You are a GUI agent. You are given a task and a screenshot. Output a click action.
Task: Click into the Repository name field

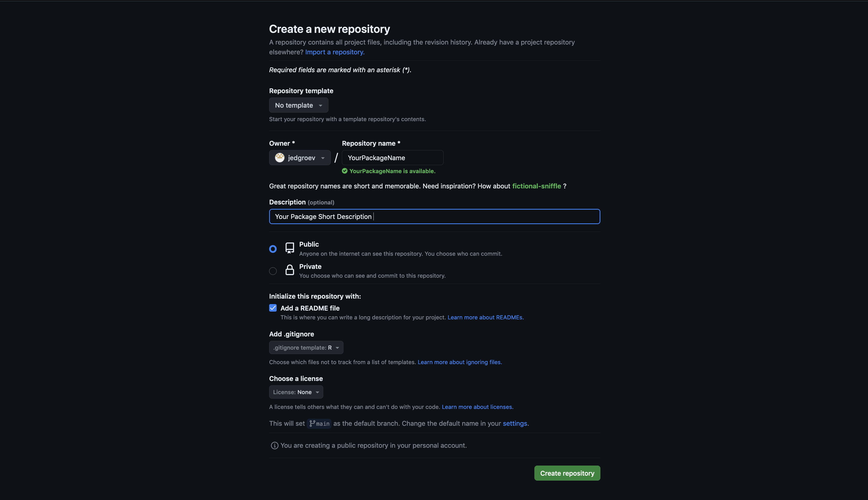click(392, 158)
